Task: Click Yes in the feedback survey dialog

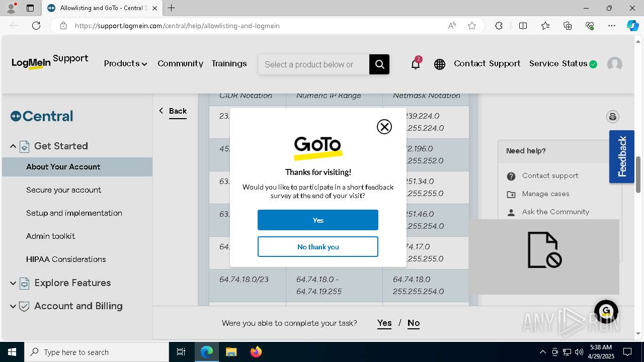Action: [x=318, y=220]
